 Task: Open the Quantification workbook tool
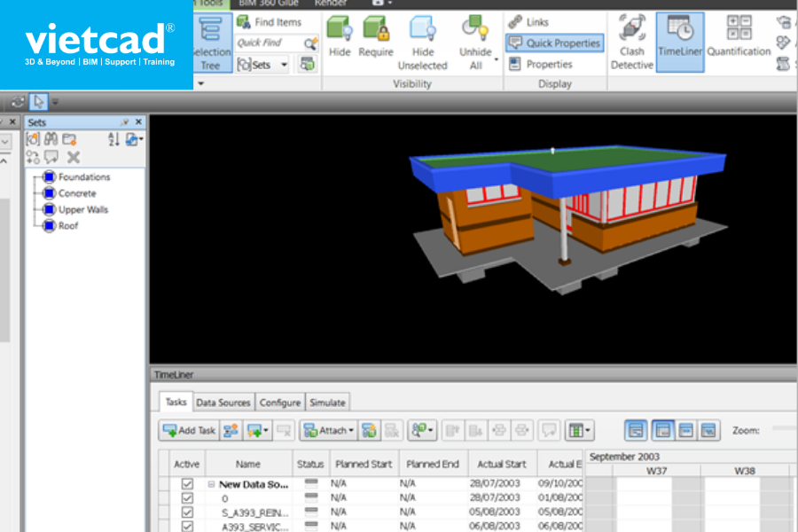click(739, 36)
